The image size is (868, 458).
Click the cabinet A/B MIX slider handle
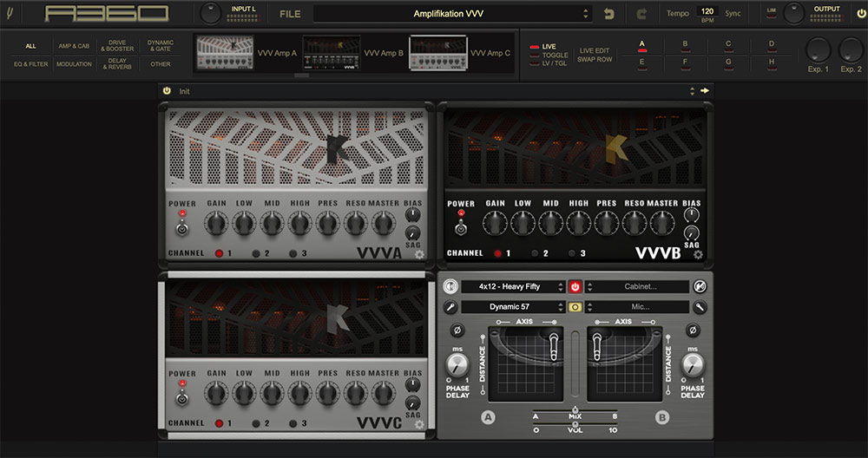[x=575, y=410]
